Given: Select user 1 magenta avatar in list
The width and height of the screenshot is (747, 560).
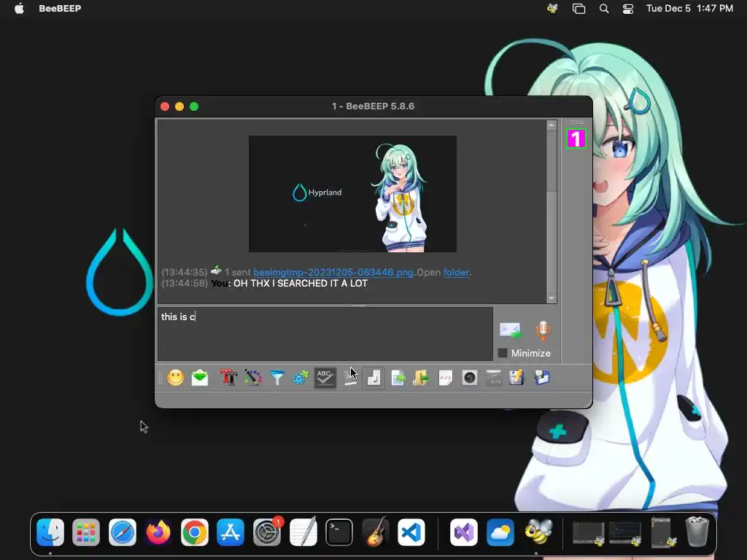Looking at the screenshot, I should coord(576,139).
